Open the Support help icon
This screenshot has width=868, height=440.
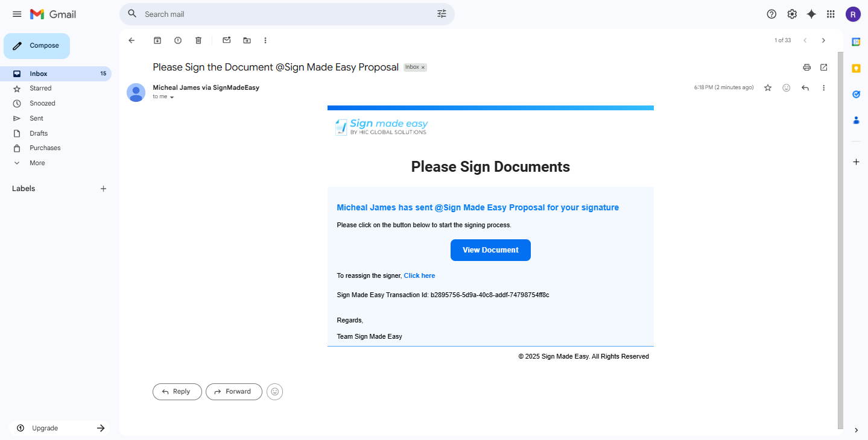(771, 14)
